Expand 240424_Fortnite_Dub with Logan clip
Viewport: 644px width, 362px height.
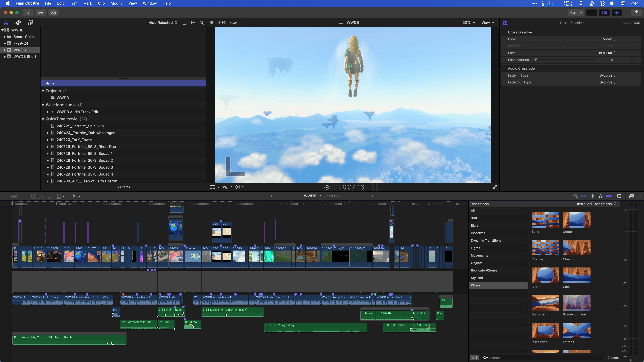pos(47,133)
